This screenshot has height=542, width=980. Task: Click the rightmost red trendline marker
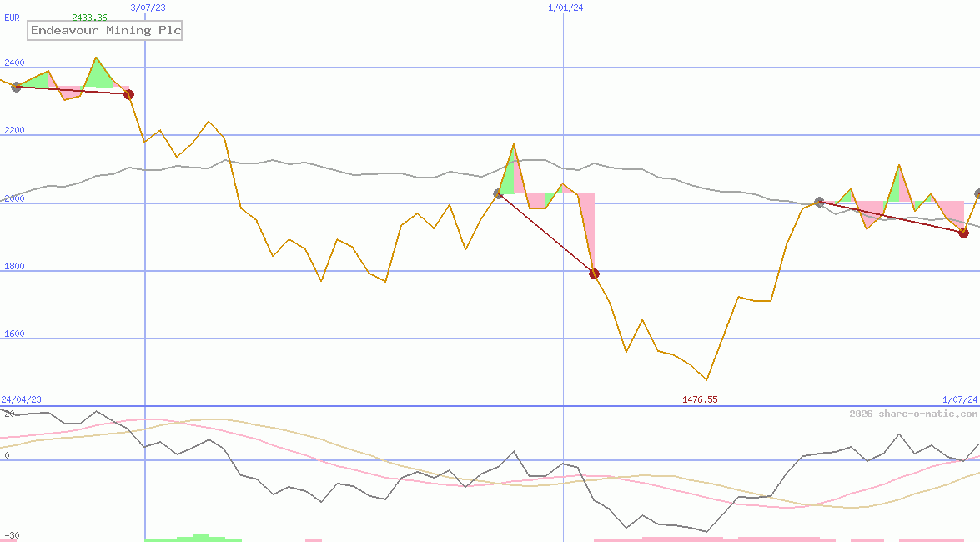click(963, 233)
